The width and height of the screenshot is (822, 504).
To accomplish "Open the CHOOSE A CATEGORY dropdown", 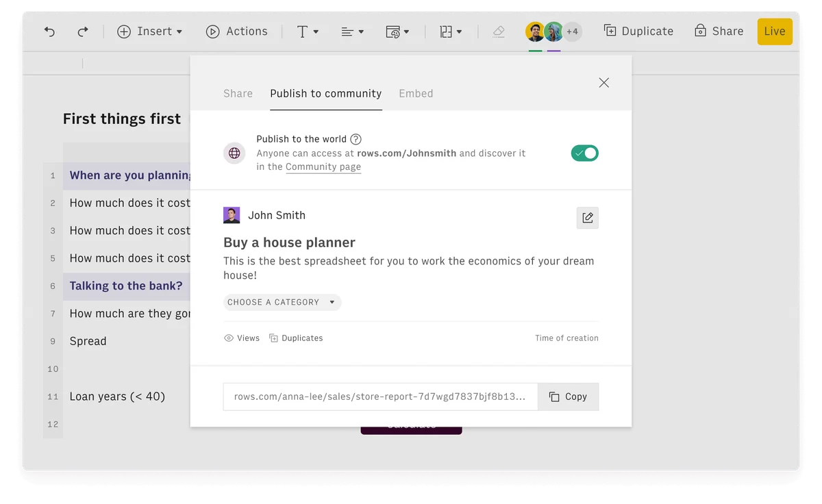I will point(282,302).
